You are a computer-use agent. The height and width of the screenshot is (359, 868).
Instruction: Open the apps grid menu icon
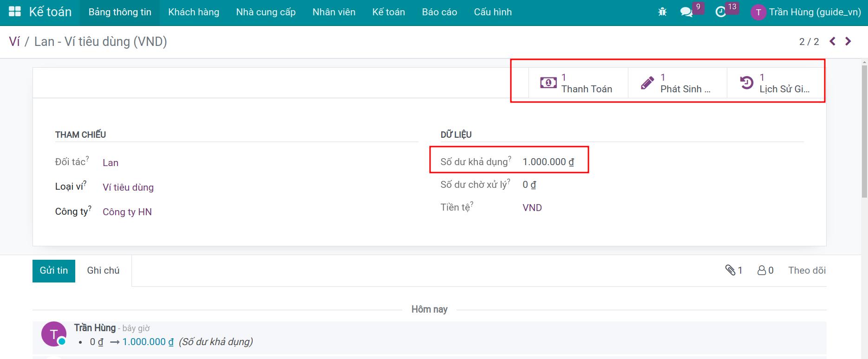coord(15,12)
